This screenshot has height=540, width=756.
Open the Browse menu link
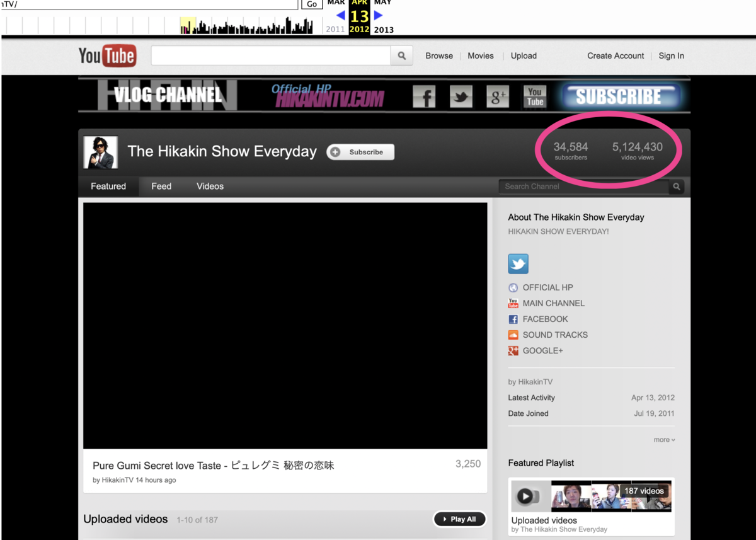439,55
